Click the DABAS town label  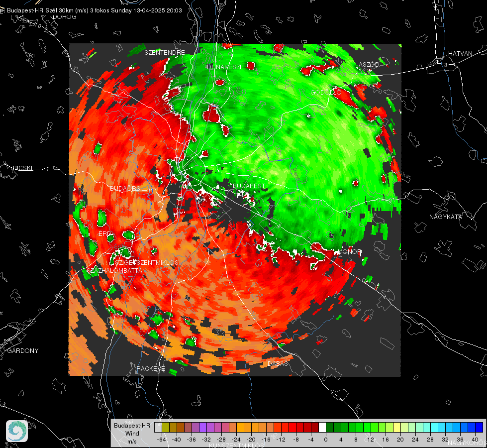[278, 363]
